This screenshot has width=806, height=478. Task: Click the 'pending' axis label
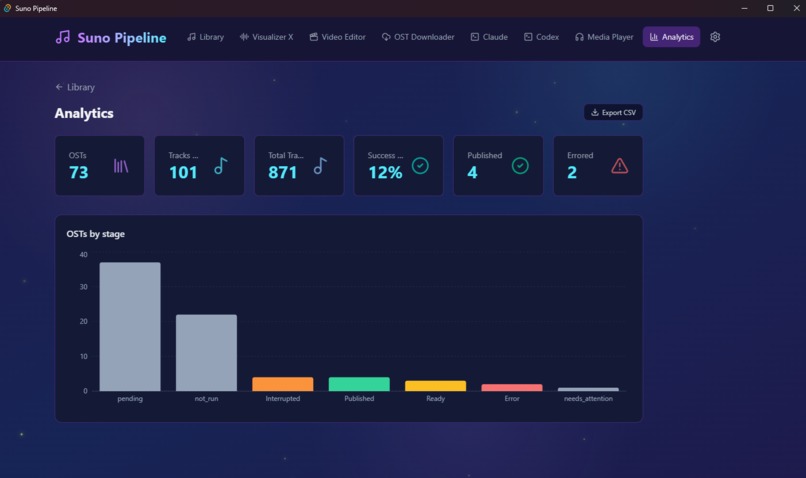click(x=130, y=398)
